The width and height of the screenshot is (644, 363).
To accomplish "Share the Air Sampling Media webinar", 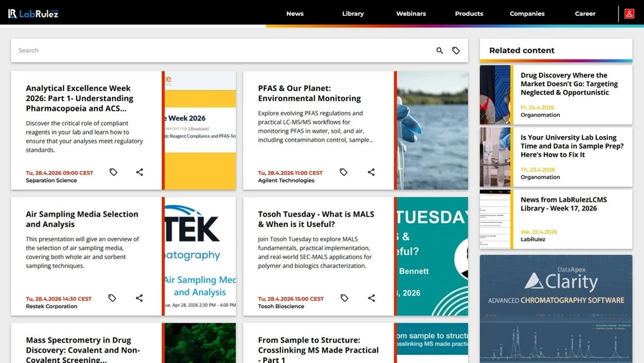I will coord(139,298).
